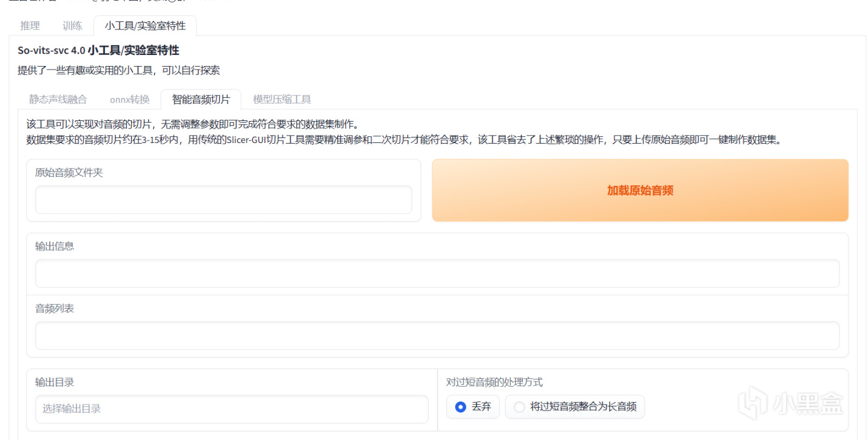Click the So-vits-svc 4.0 小工具/实验室特性 heading

98,51
